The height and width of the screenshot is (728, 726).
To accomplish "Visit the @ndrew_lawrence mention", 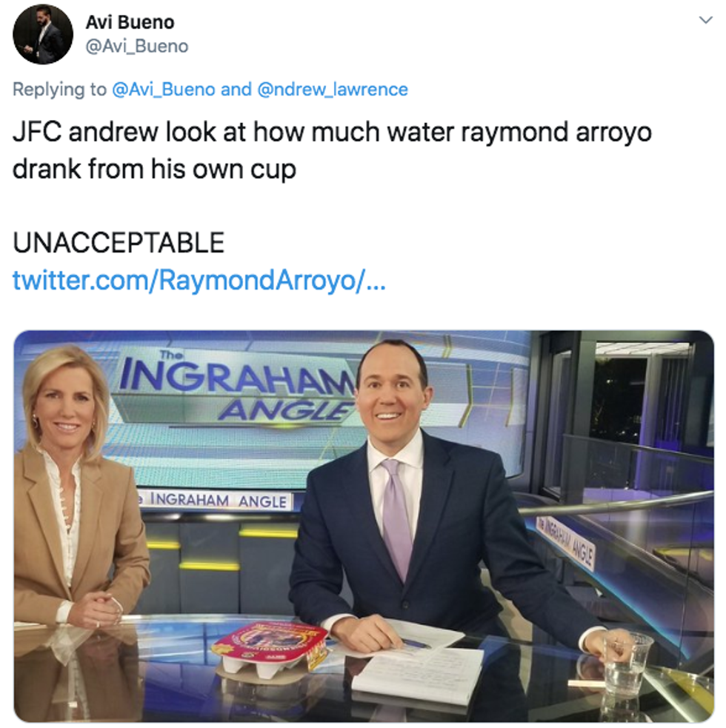I will (333, 89).
